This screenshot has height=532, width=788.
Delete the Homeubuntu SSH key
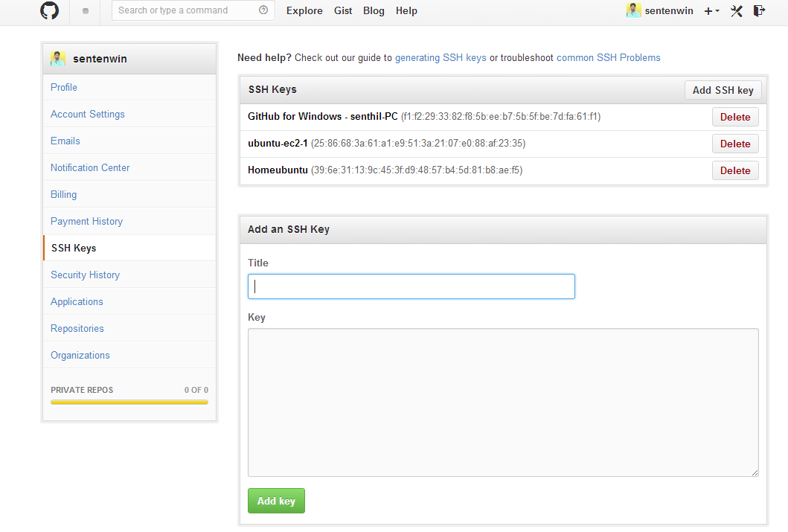tap(735, 170)
